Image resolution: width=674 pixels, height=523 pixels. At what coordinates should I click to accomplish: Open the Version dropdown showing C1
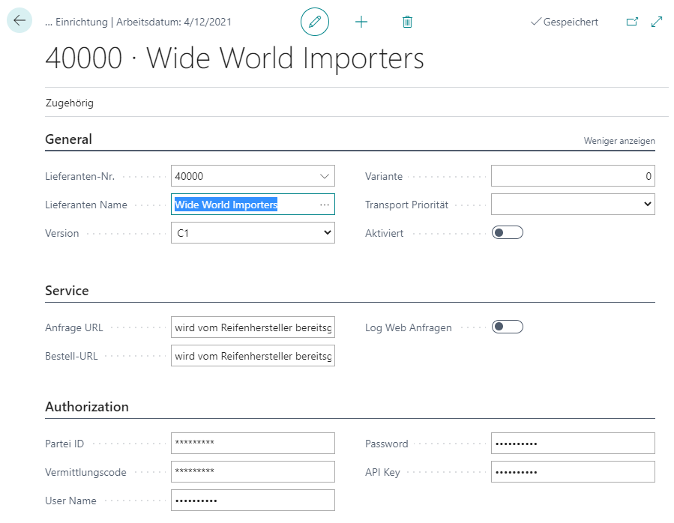click(x=253, y=233)
